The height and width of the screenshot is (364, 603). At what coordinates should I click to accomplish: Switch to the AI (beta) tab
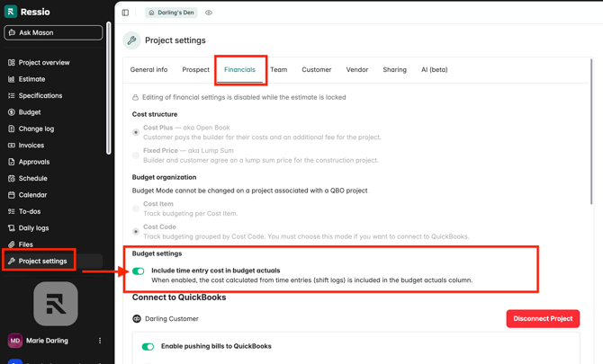click(x=434, y=69)
